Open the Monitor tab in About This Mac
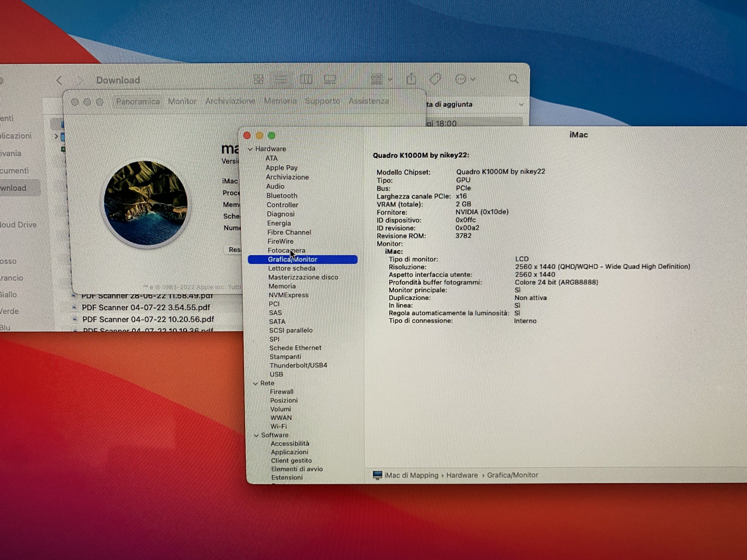747x560 pixels. [182, 101]
